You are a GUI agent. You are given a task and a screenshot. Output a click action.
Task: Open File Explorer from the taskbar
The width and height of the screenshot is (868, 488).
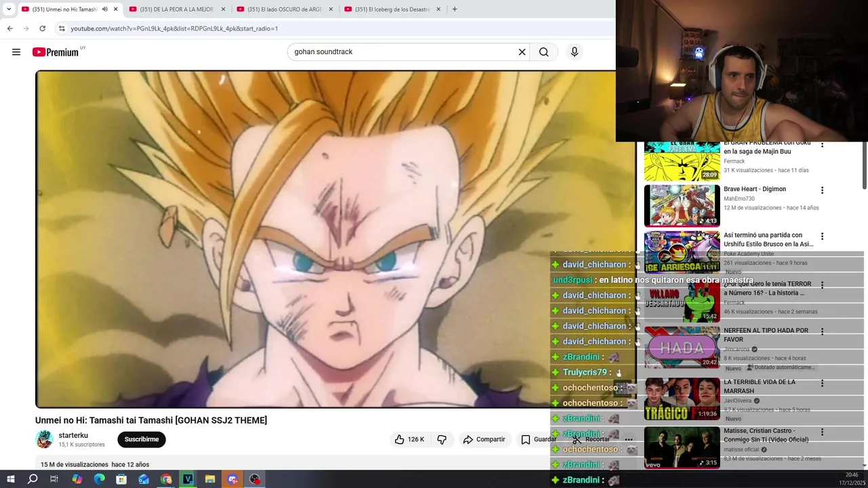click(210, 479)
